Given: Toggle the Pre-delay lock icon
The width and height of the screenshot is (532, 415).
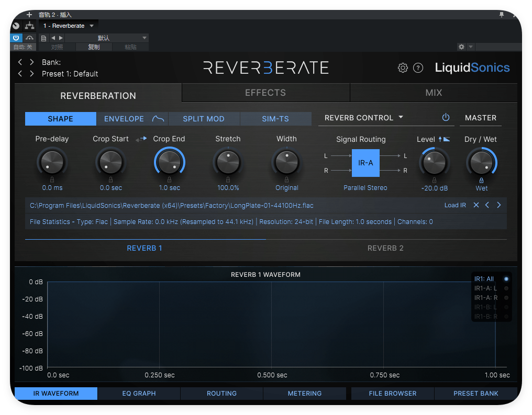Looking at the screenshot, I should (x=52, y=180).
